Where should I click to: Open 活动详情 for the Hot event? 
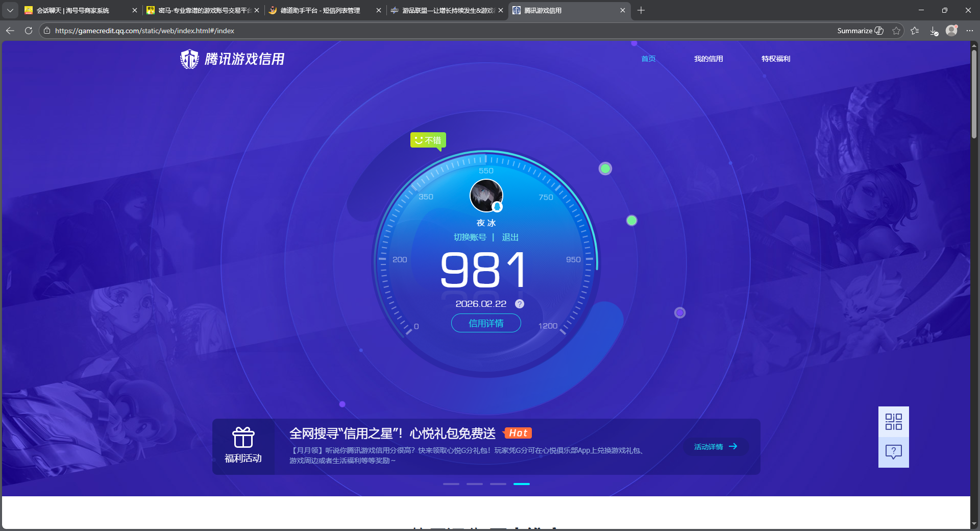pos(715,447)
